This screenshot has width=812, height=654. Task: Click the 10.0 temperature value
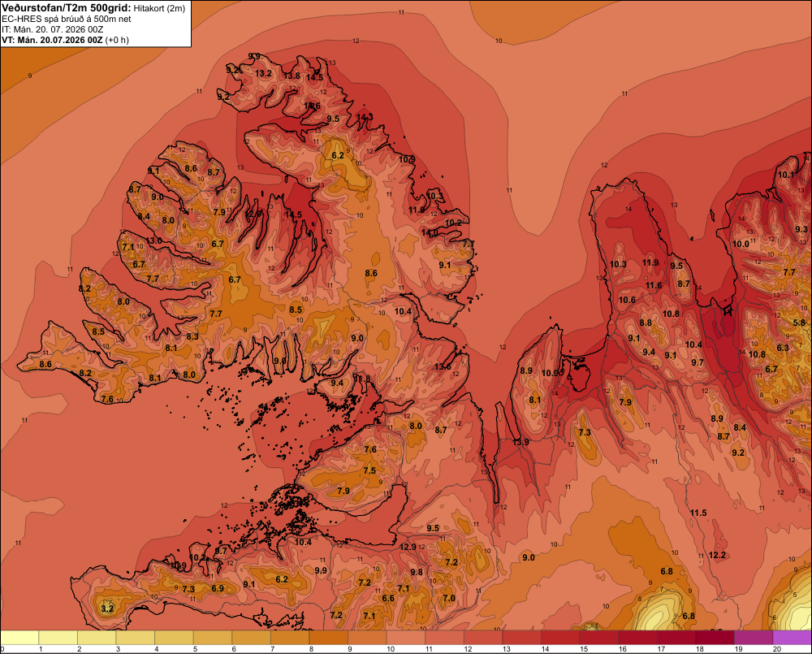741,244
